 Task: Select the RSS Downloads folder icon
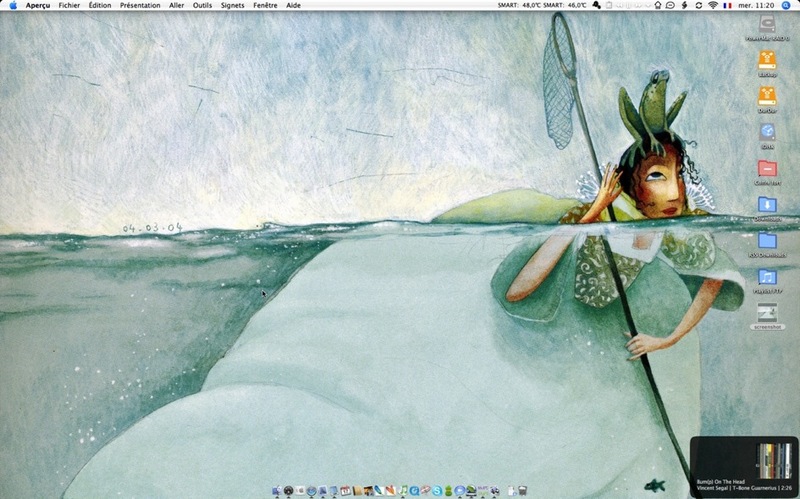(x=767, y=240)
